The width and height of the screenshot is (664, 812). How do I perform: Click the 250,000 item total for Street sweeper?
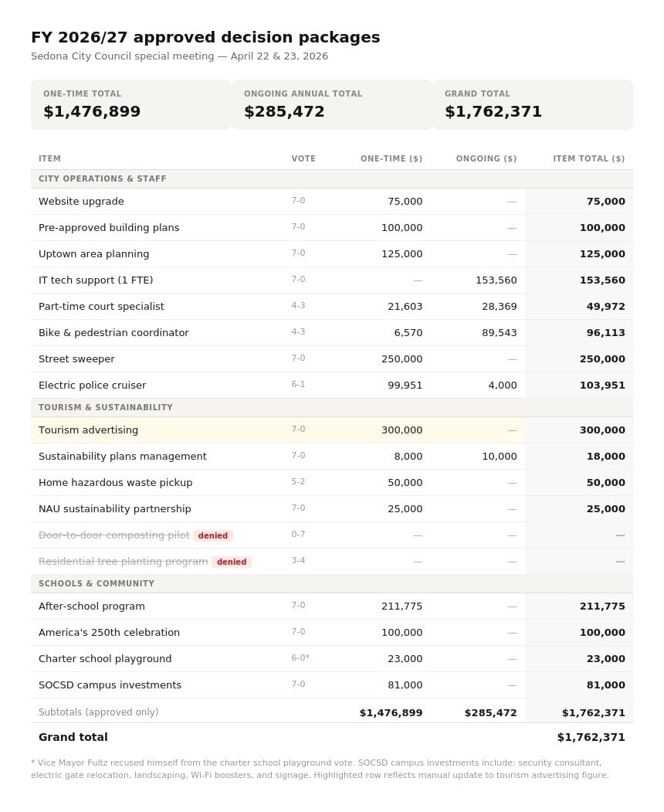tap(602, 359)
